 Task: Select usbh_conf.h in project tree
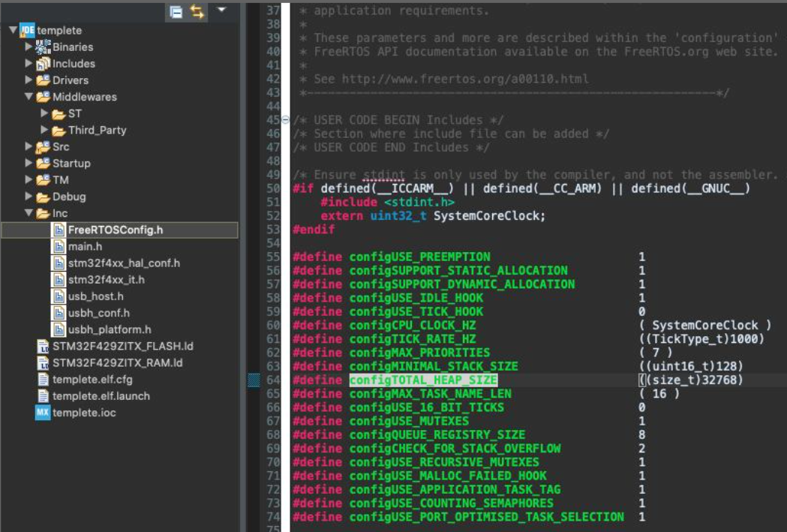point(98,313)
